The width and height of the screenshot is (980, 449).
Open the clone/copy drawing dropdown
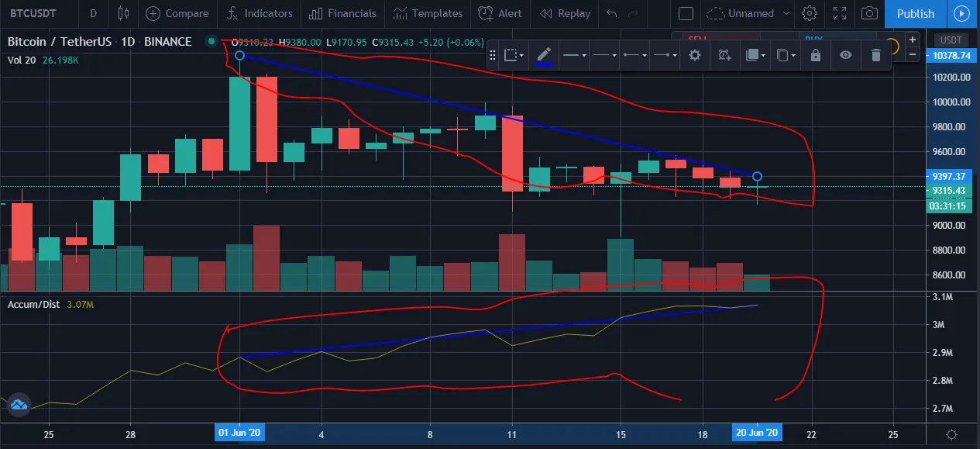click(785, 55)
